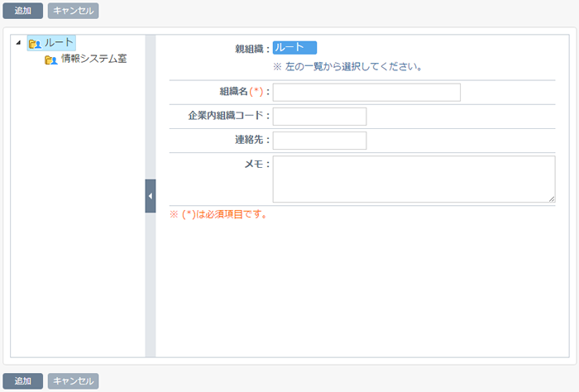Viewport: 579px width, 392px height.
Task: Click the 情報システム室 folder icon
Action: [51, 60]
